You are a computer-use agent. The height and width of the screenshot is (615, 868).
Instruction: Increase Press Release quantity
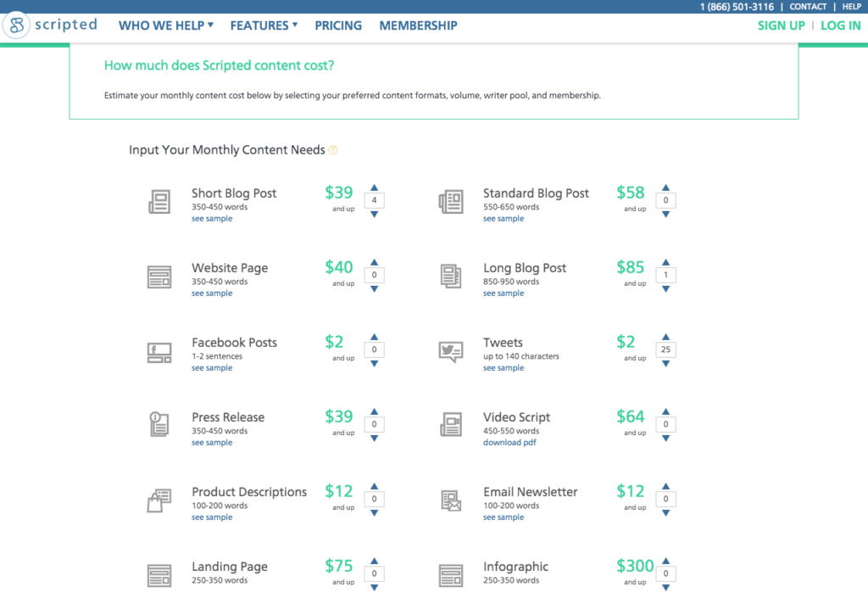pyautogui.click(x=374, y=411)
